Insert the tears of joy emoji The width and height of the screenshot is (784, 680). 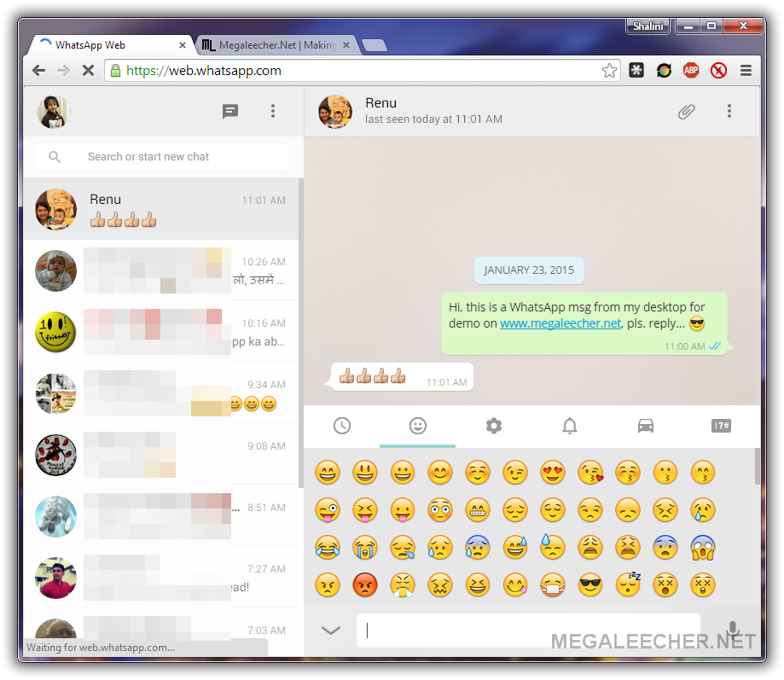point(328,548)
